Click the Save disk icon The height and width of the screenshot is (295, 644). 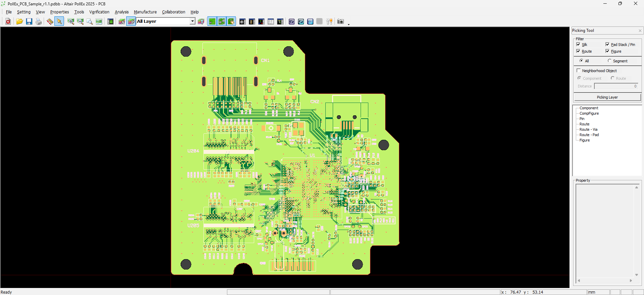coord(29,21)
